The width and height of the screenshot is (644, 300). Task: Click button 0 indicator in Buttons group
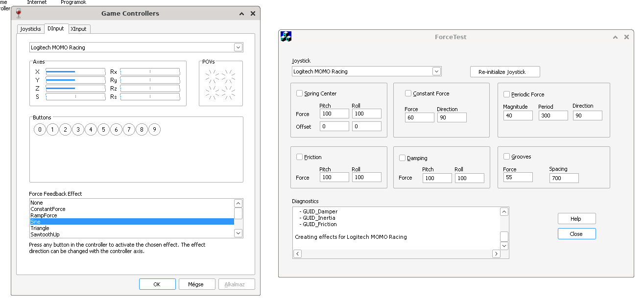(x=40, y=130)
